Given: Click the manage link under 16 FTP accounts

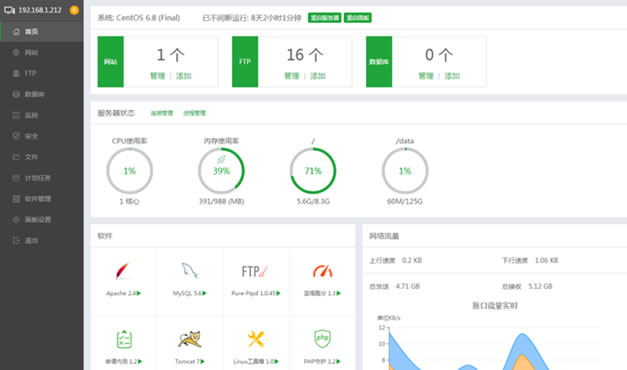Looking at the screenshot, I should coord(292,76).
